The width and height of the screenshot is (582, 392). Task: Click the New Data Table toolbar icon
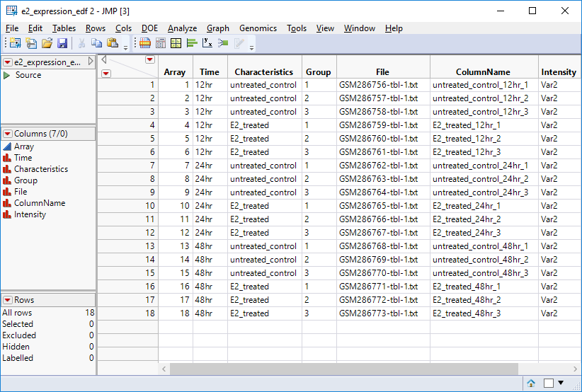[x=14, y=43]
